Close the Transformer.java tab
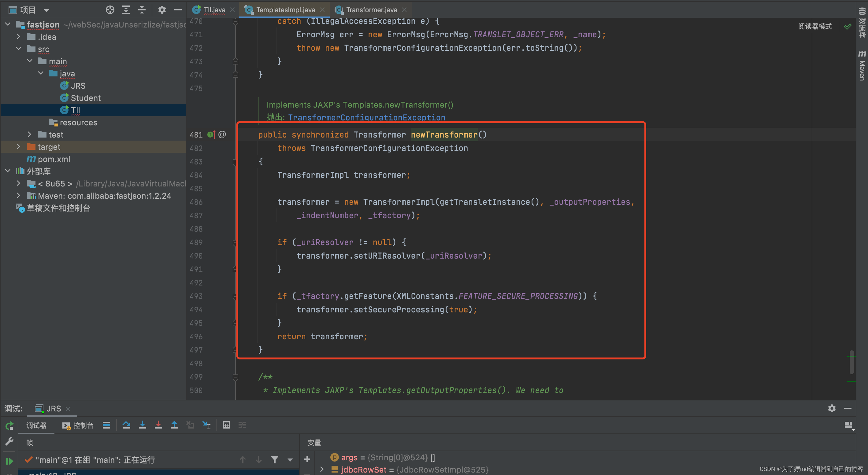The width and height of the screenshot is (868, 475). 404,10
